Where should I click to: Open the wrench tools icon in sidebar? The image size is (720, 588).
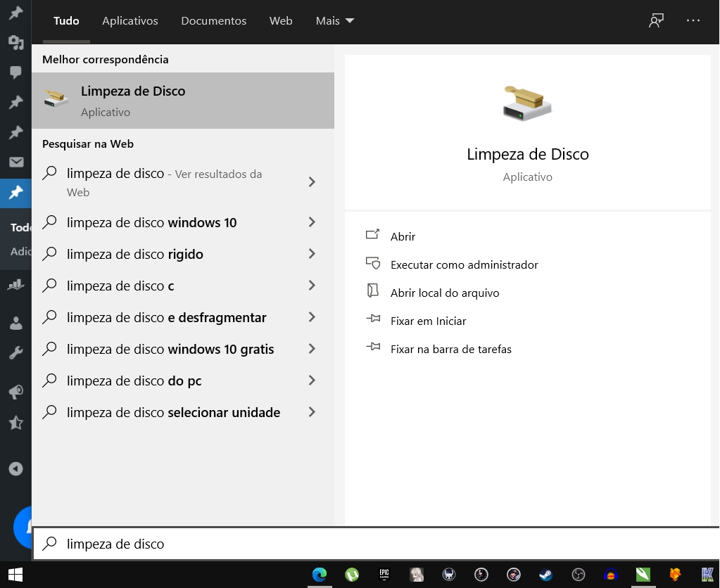tap(16, 353)
